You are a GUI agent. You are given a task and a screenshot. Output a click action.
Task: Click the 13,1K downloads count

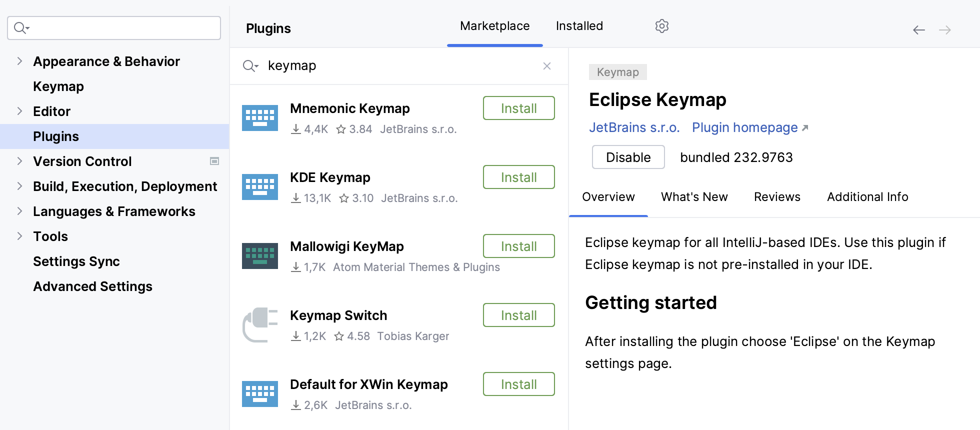(317, 198)
